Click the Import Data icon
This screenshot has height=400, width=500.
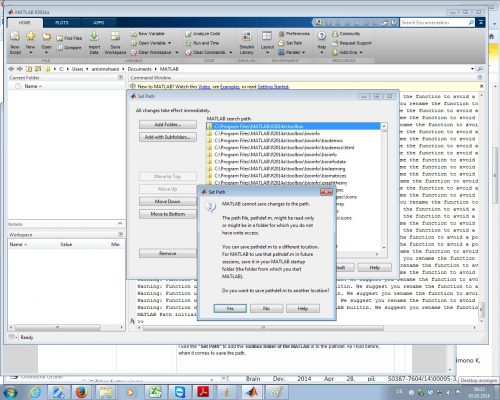coord(94,37)
